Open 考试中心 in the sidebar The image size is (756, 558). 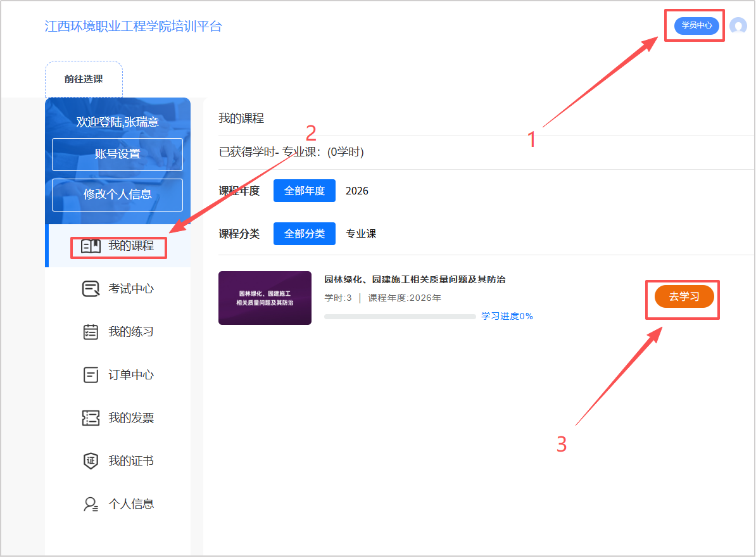click(118, 289)
